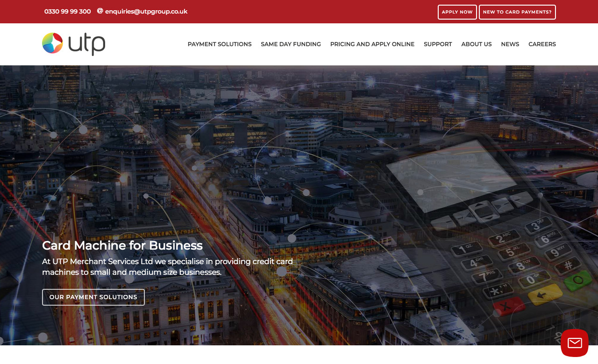Open the About Us menu
Screen dimensions: 598x364
(477, 44)
